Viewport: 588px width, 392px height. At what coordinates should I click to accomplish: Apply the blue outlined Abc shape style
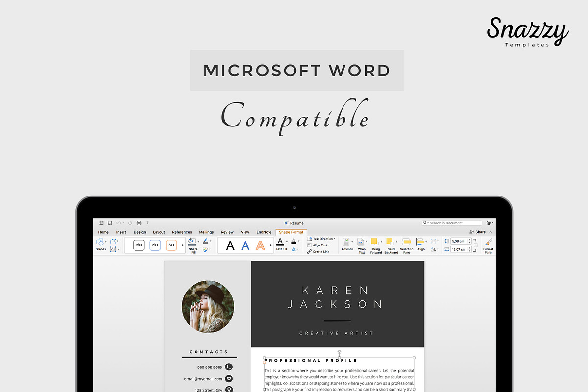point(155,245)
